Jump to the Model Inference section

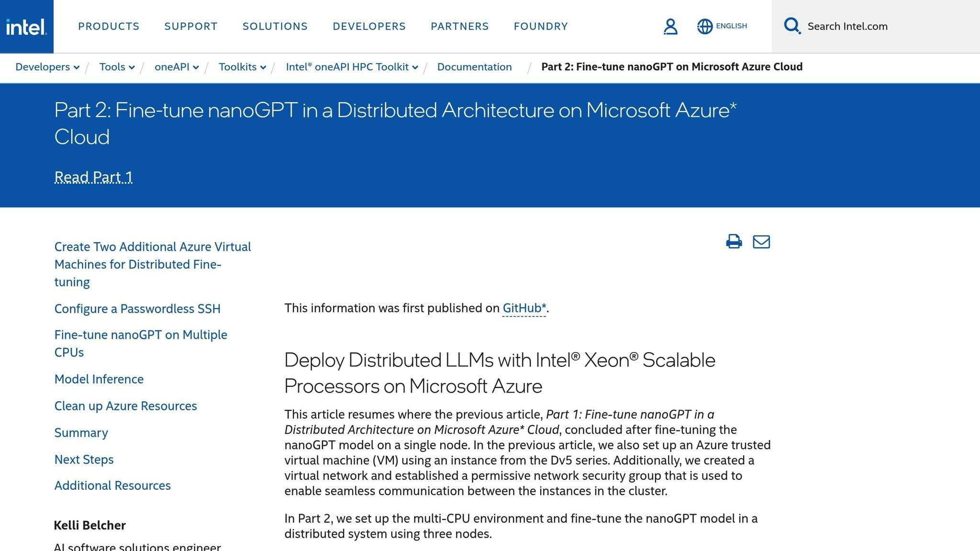pyautogui.click(x=99, y=379)
